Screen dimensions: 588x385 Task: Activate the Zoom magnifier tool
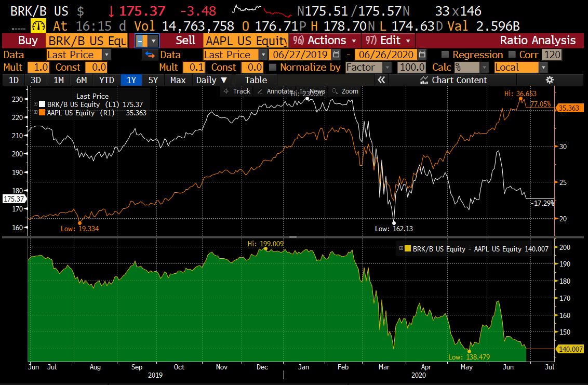pyautogui.click(x=345, y=91)
